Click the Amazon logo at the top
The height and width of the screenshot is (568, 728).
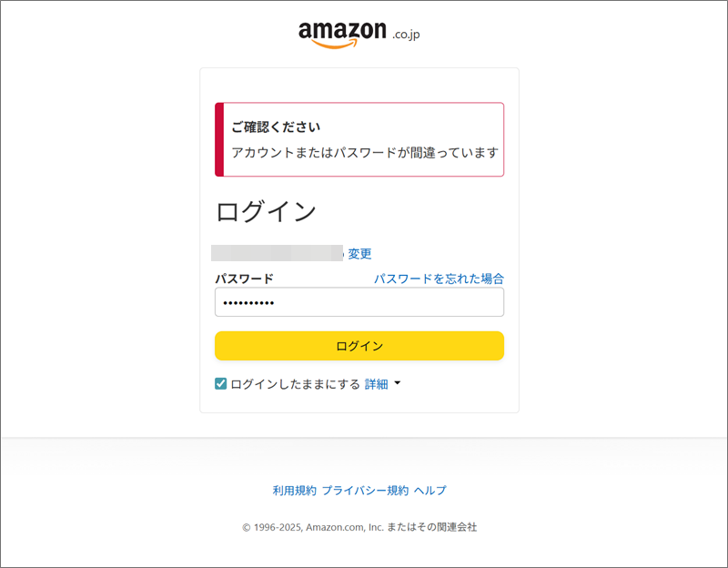tap(359, 35)
